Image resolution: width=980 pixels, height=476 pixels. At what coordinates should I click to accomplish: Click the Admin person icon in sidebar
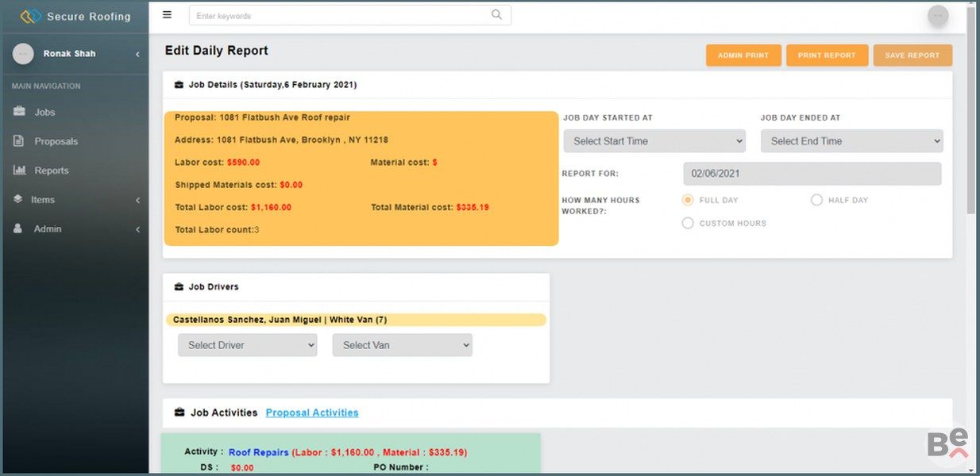[19, 228]
